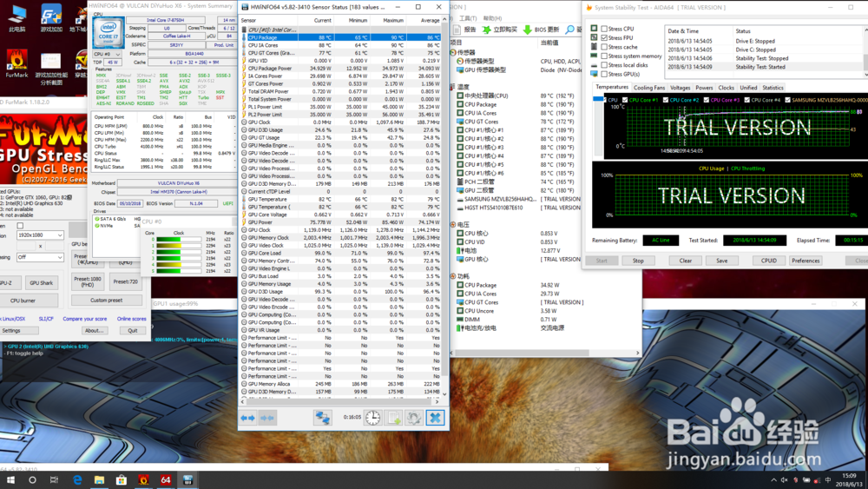Click FurMark Custom preset button
Screen dimensions: 868x489
(106, 301)
